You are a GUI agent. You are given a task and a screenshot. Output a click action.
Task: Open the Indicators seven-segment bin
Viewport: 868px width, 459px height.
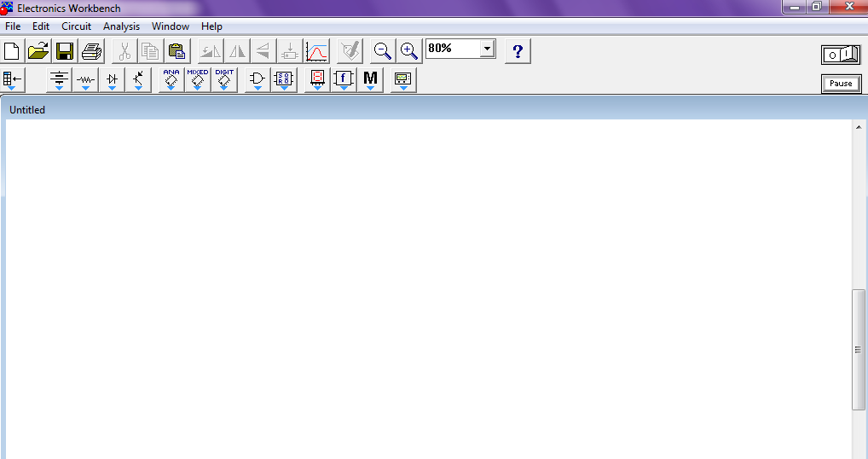pos(317,80)
